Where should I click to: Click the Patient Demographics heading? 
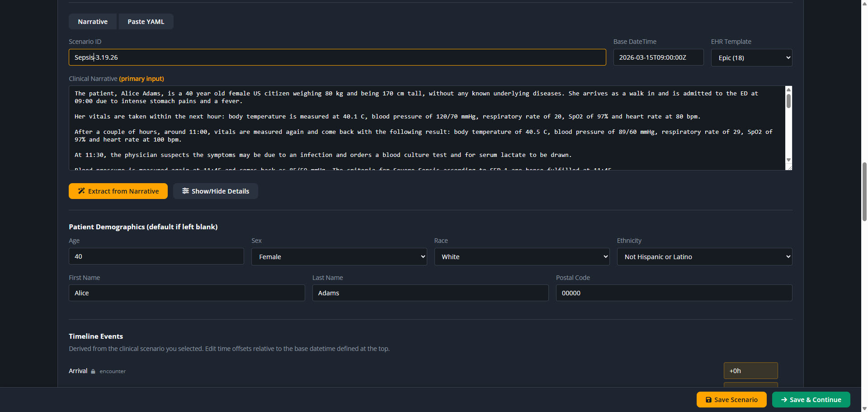coord(143,227)
